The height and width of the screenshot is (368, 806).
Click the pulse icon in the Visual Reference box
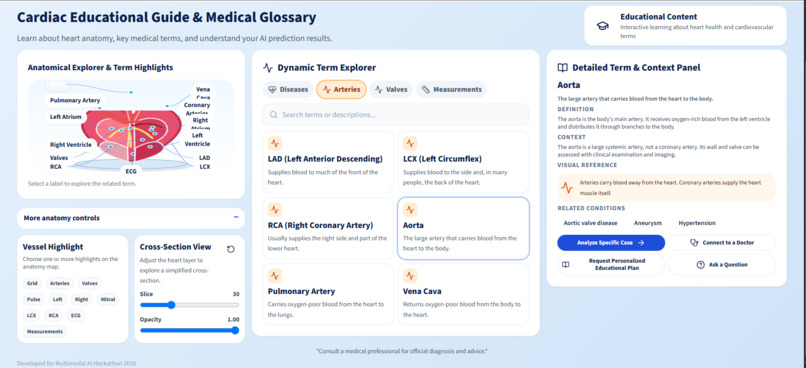pos(567,188)
